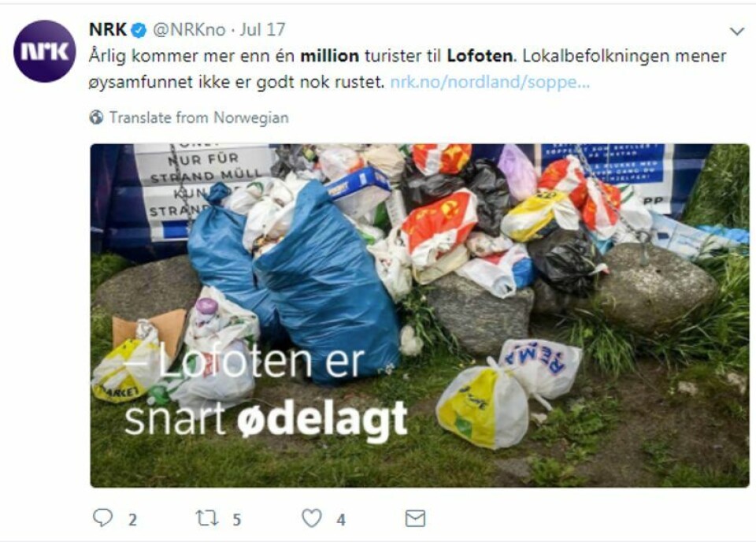Click the blue verified badge beside NRK
The width and height of the screenshot is (756, 542).
(139, 31)
